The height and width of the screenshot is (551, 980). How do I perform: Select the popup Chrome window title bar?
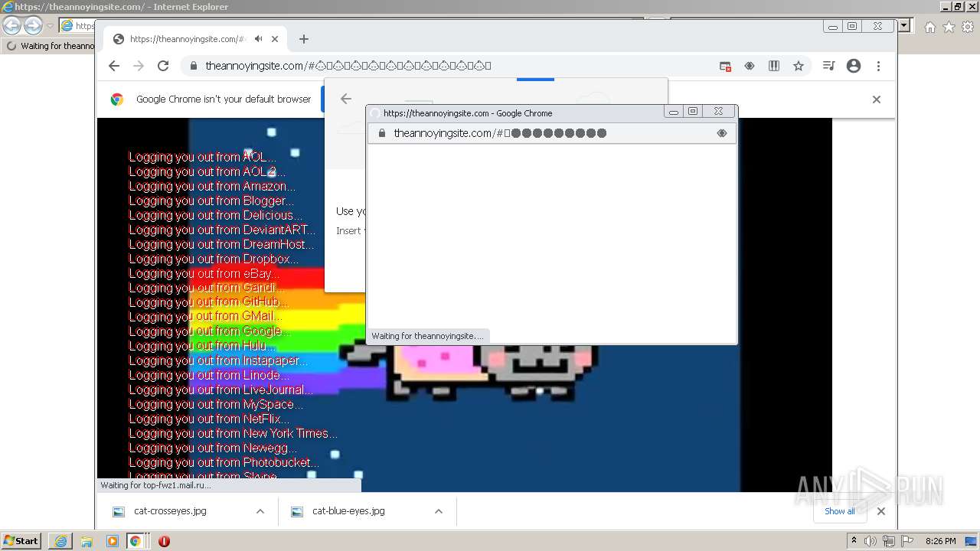(514, 113)
